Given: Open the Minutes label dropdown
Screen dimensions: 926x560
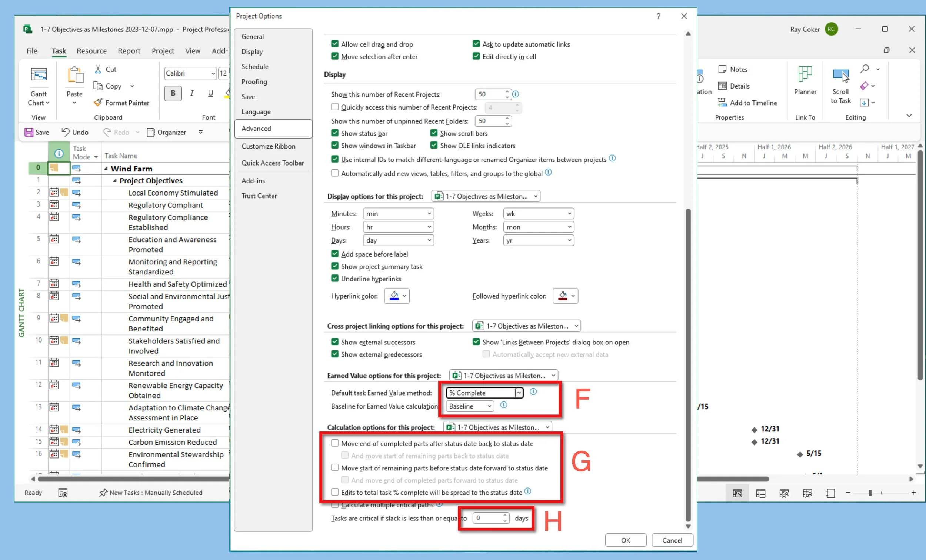Looking at the screenshot, I should (x=398, y=213).
